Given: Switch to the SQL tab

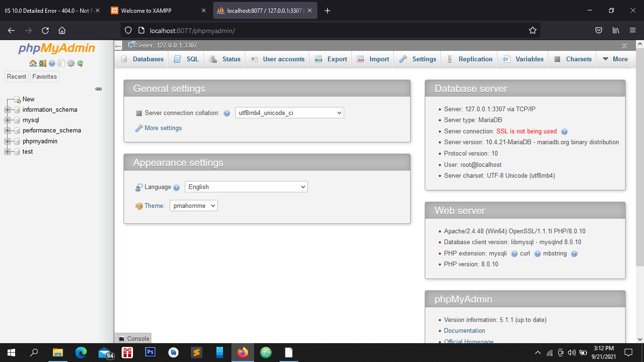Looking at the screenshot, I should 187,59.
